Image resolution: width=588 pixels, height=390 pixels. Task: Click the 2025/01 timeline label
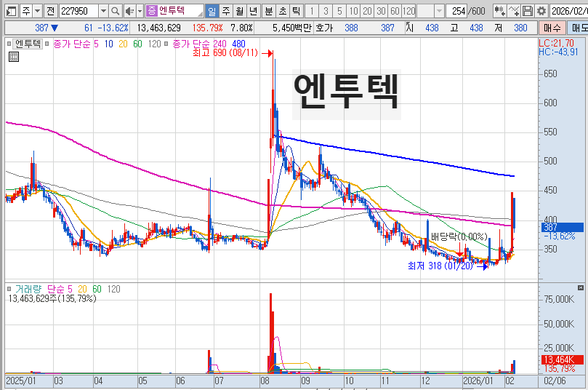point(21,381)
